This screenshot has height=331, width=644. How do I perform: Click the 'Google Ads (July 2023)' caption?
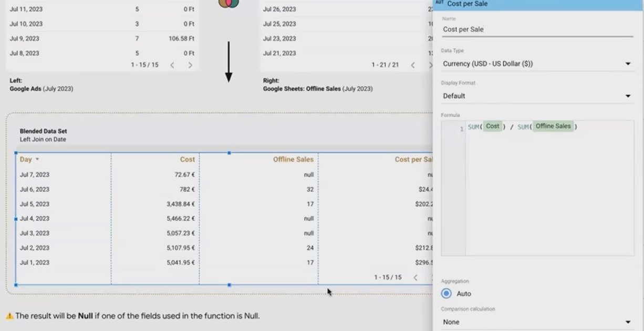coord(41,89)
